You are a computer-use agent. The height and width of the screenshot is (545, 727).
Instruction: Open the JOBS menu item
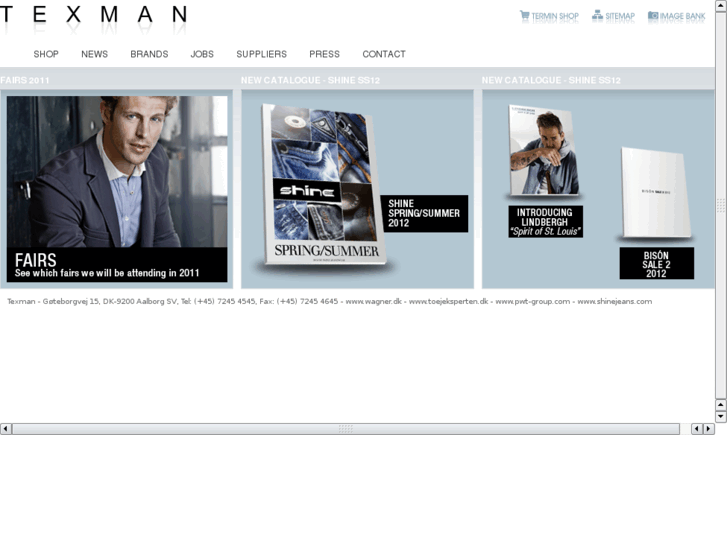pos(202,54)
